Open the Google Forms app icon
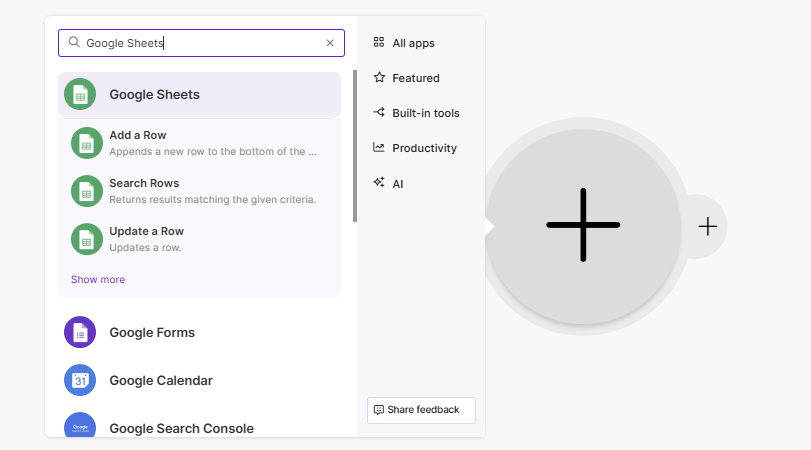 coord(80,332)
